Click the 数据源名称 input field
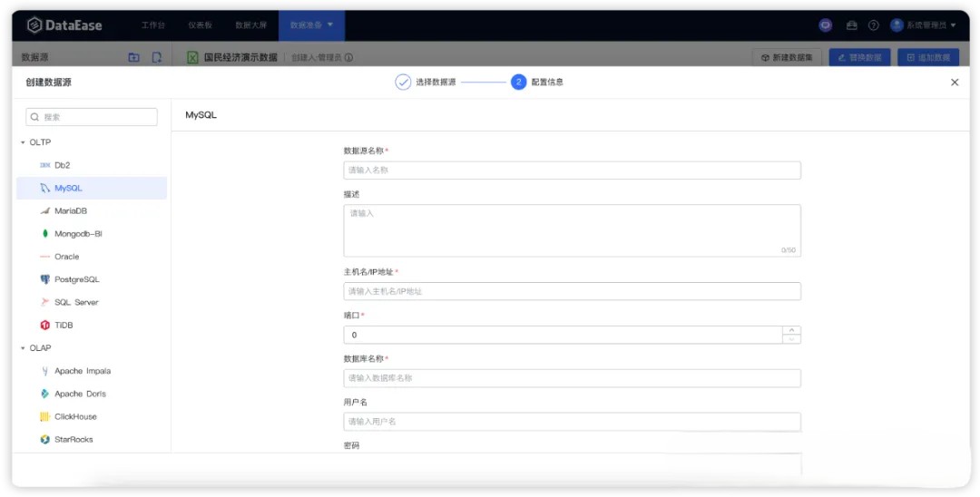This screenshot has height=497, width=980. [572, 170]
